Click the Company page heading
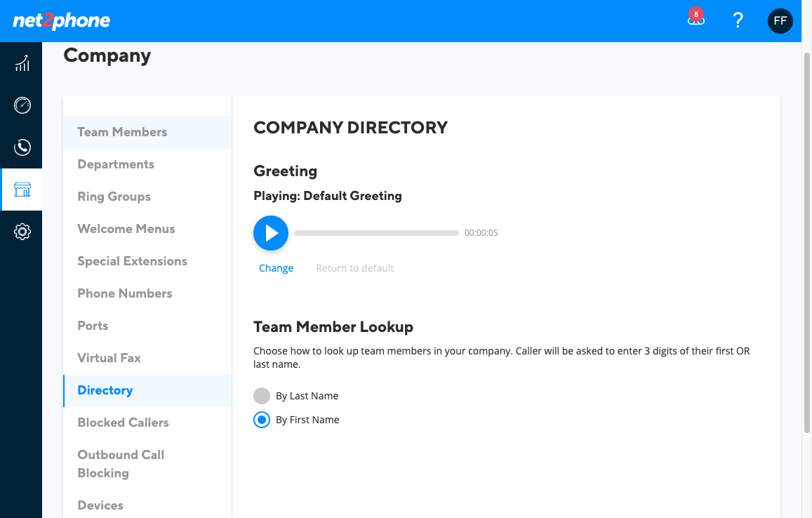 [x=107, y=55]
